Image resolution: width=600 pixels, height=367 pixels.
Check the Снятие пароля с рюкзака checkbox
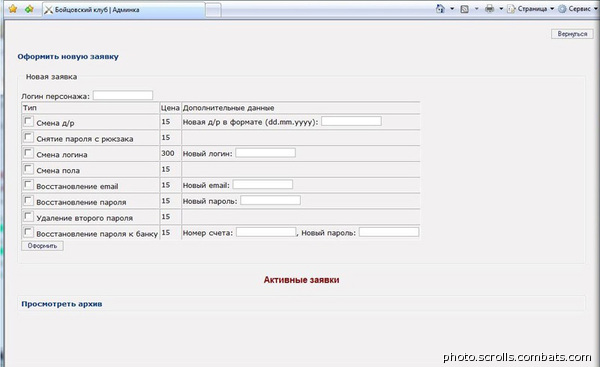(28, 137)
